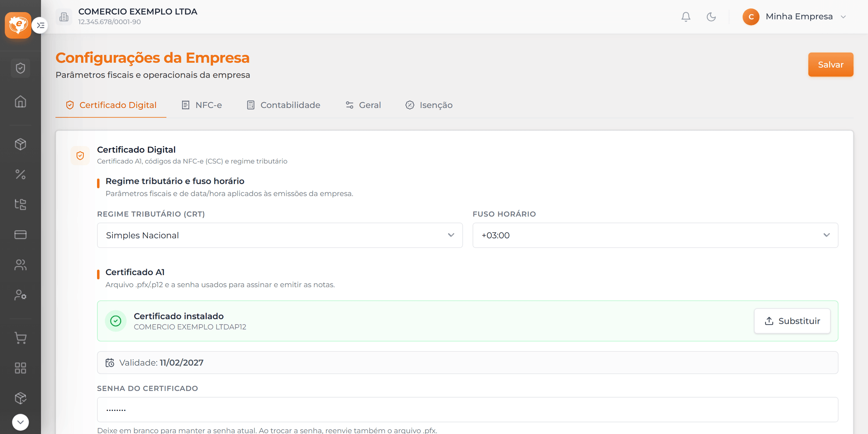Click the orange C user avatar
The width and height of the screenshot is (868, 434).
pyautogui.click(x=751, y=17)
